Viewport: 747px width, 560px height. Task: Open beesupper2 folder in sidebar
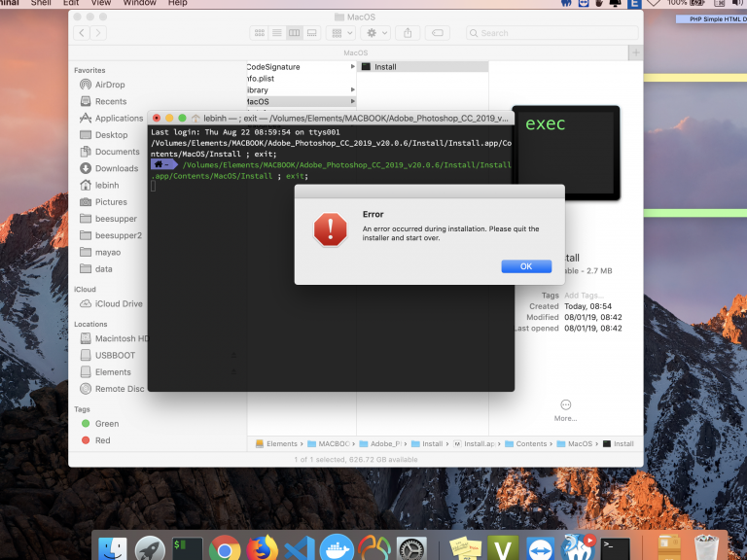click(118, 235)
